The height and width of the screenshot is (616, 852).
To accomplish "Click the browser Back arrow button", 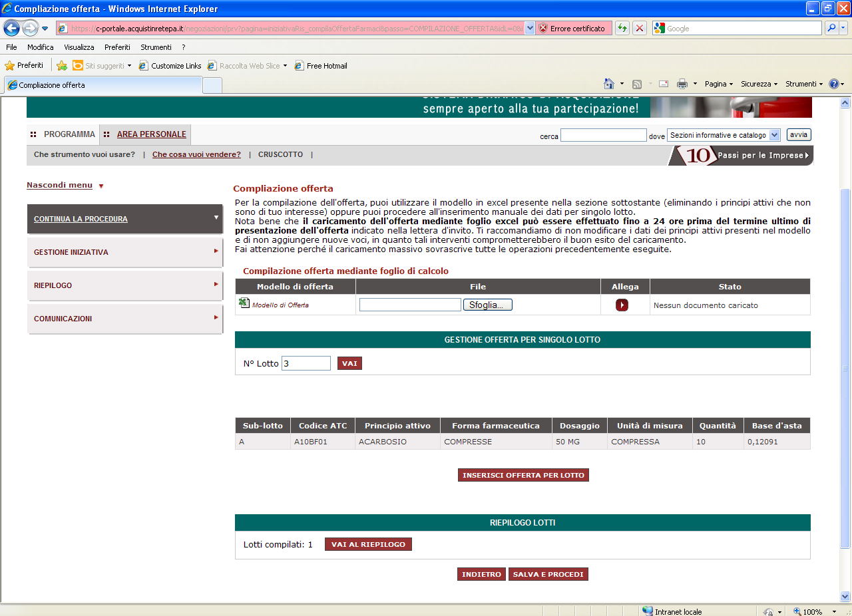I will (12, 28).
